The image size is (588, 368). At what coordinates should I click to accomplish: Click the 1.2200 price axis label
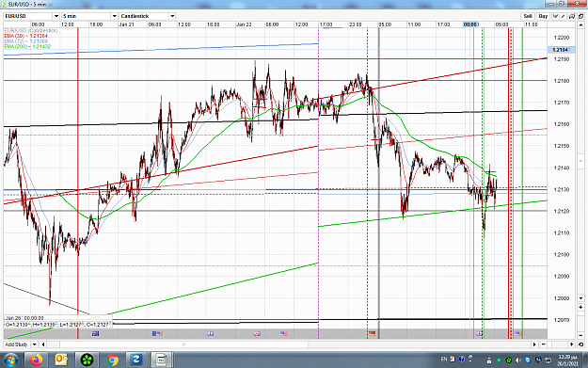tap(561, 38)
